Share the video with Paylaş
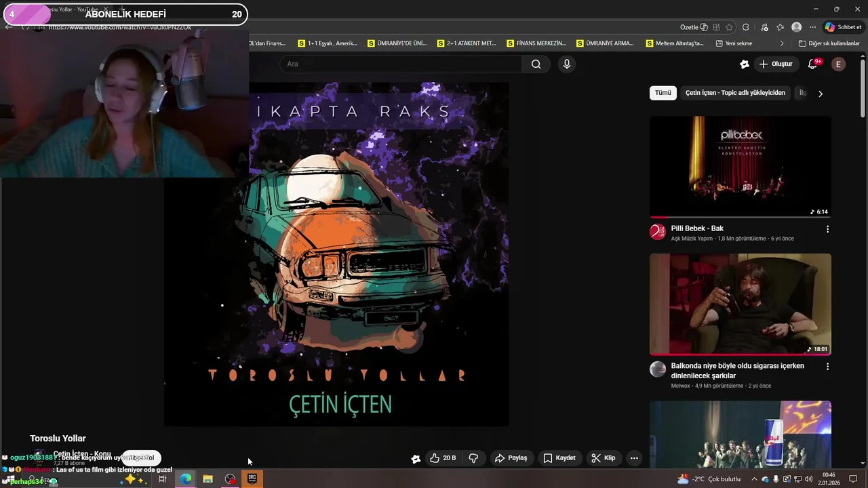The image size is (868, 488). pos(511,458)
